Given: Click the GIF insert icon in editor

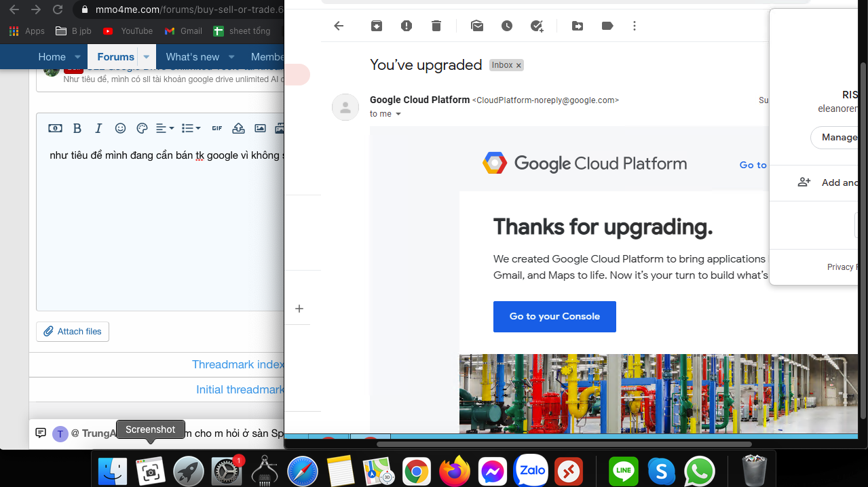Looking at the screenshot, I should click(217, 128).
